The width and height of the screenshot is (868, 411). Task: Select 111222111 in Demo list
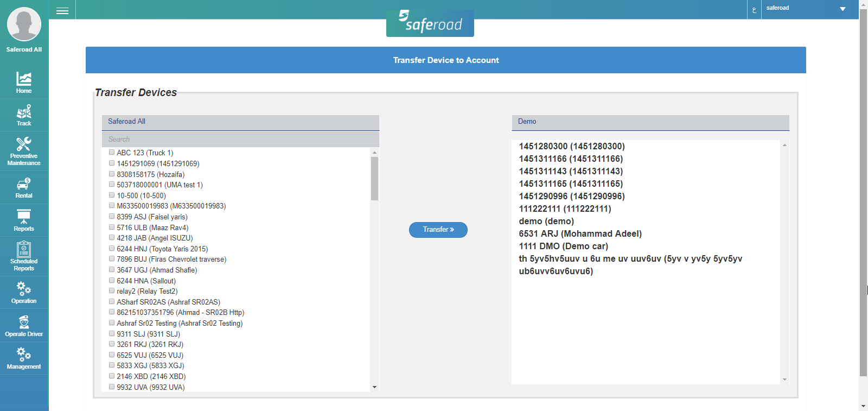click(x=565, y=208)
